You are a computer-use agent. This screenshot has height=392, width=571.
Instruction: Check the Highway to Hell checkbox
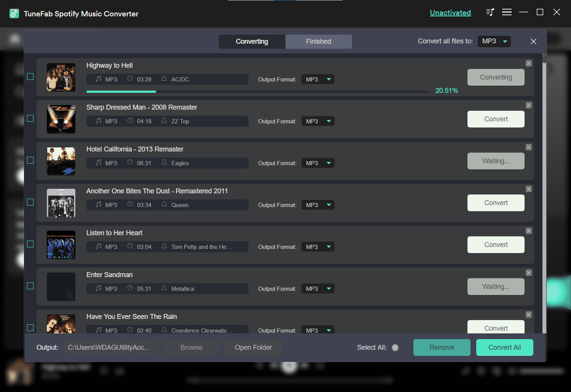(x=30, y=76)
